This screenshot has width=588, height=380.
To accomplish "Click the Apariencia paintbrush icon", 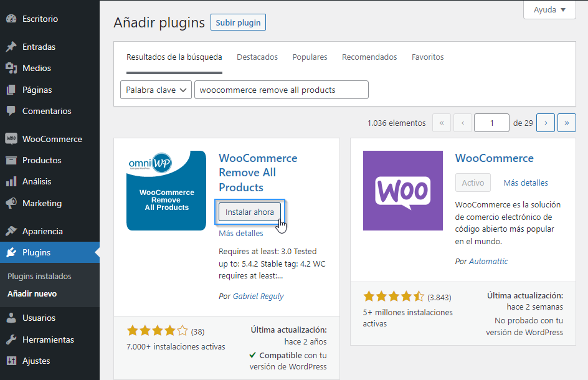I will 11,230.
